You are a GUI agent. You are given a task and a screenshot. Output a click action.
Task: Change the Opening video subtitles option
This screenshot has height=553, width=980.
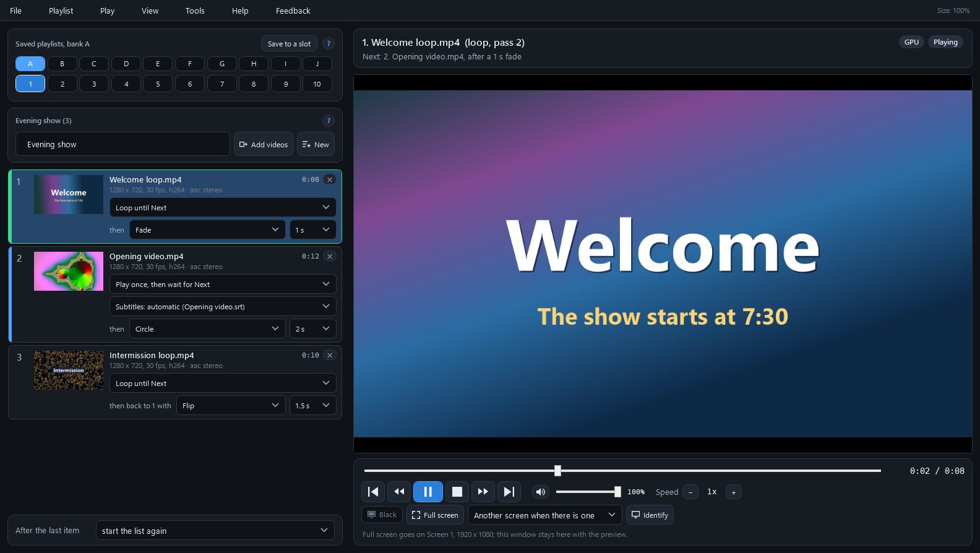pyautogui.click(x=223, y=306)
